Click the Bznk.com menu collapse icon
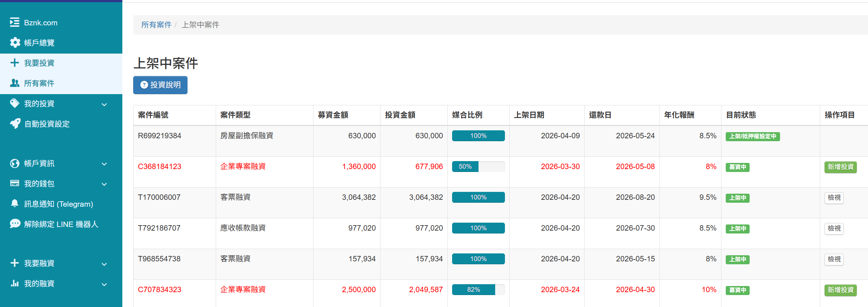Screen dimensions: 868x307 14,22
